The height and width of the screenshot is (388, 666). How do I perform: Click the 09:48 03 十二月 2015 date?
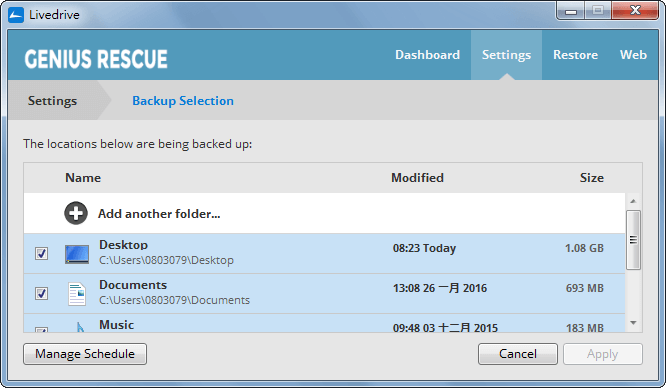pyautogui.click(x=445, y=328)
